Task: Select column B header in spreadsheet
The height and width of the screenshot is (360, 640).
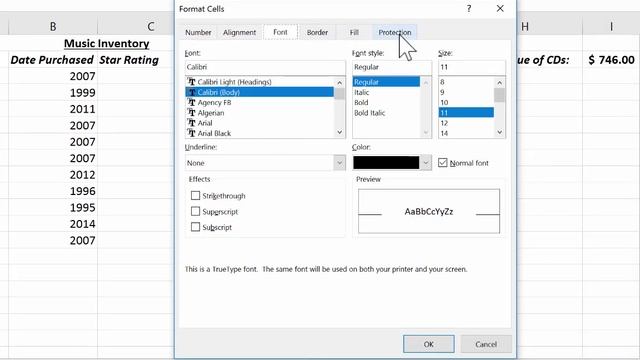Action: pos(53,27)
